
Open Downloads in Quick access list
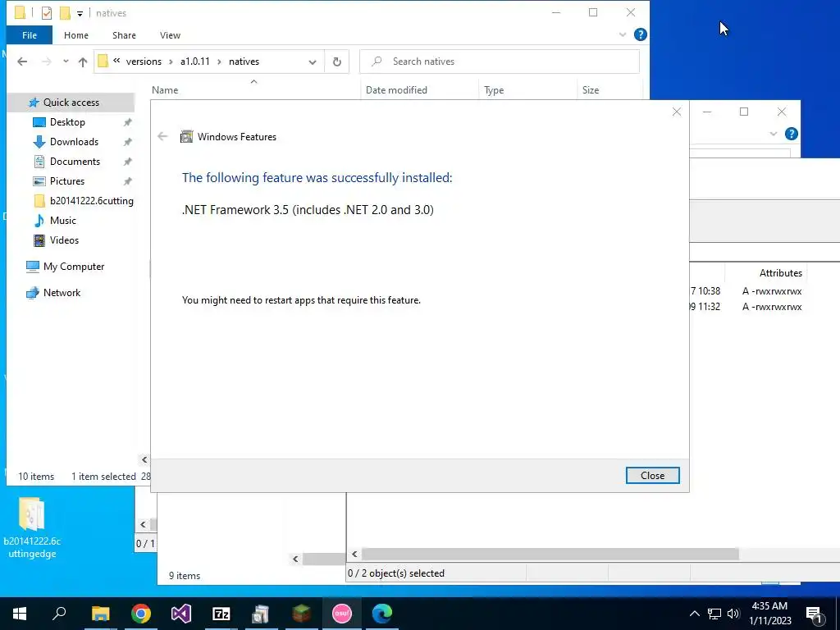[74, 142]
